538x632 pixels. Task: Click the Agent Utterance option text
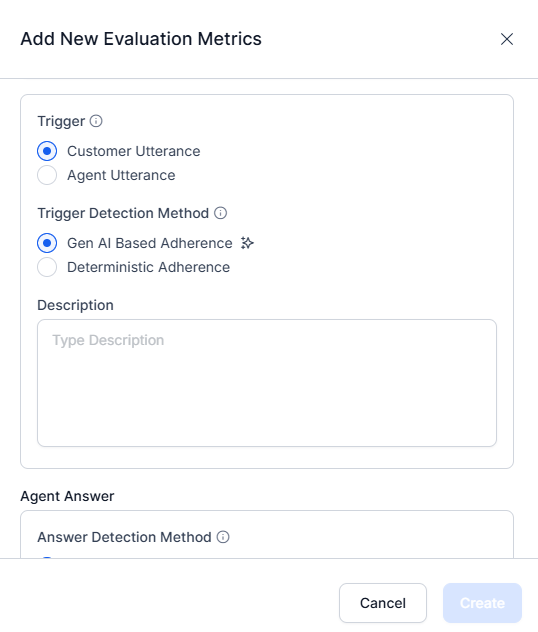point(121,175)
